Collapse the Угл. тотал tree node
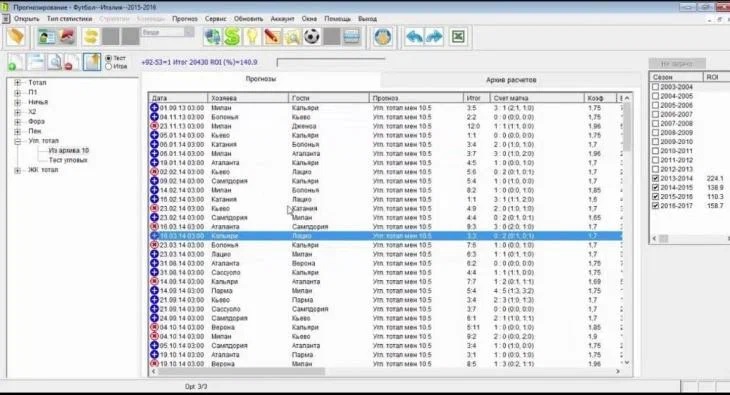The height and width of the screenshot is (395, 730). 18,141
